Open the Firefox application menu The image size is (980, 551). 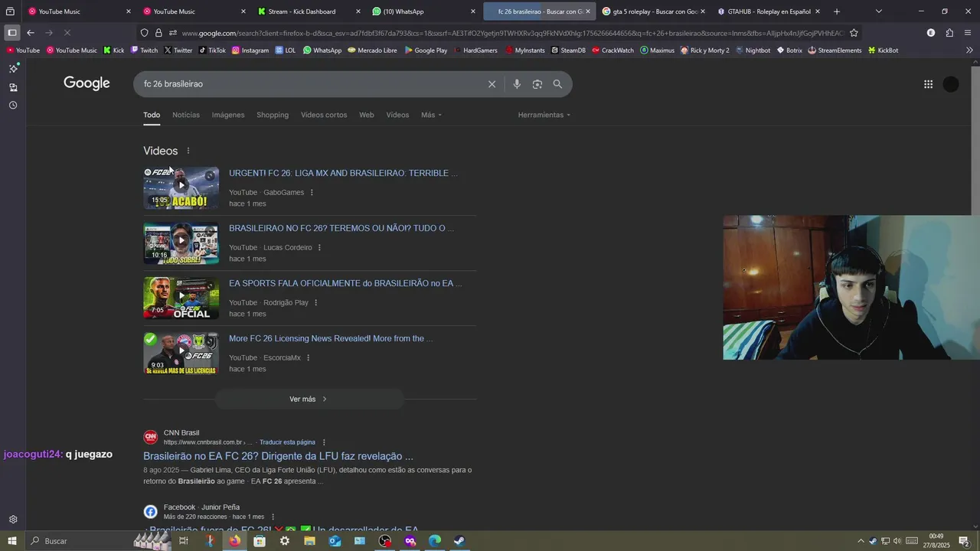point(969,33)
